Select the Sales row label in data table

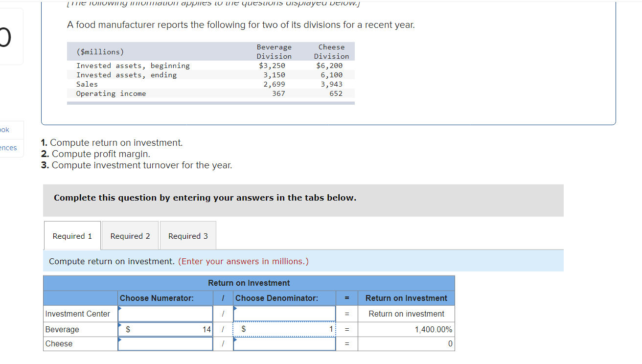[87, 84]
